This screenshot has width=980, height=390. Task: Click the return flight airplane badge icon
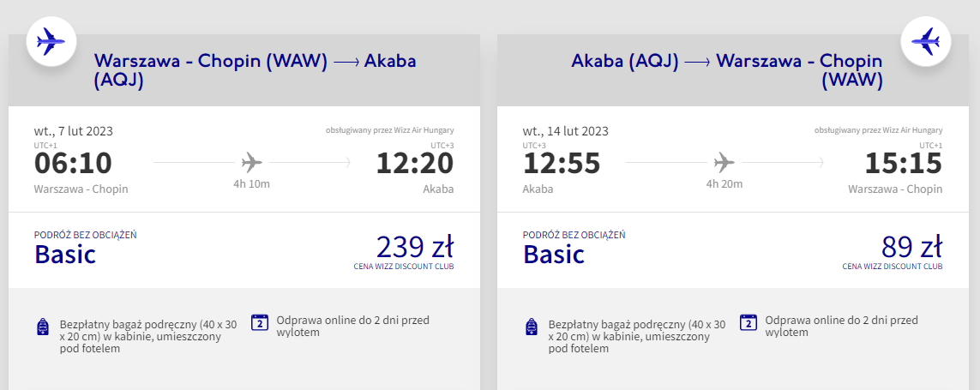click(x=926, y=43)
